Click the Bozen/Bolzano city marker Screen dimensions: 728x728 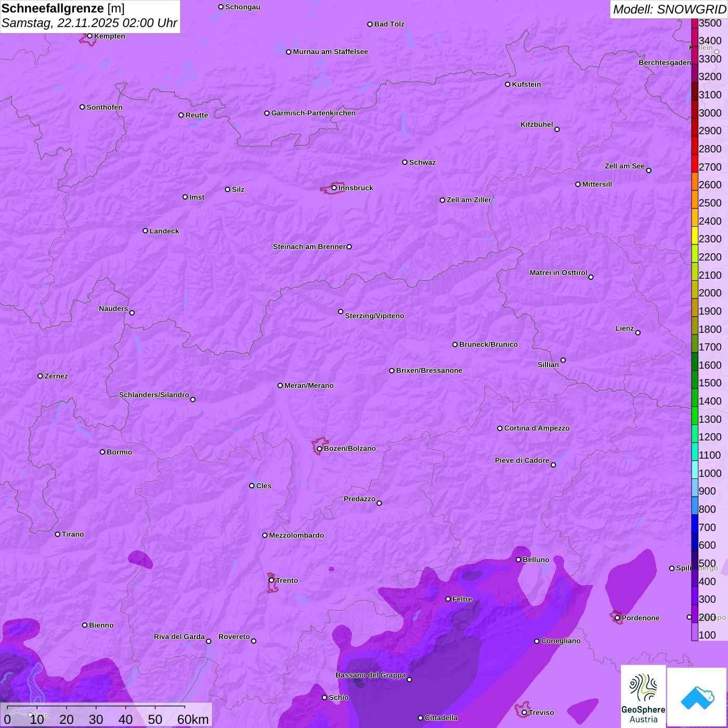click(319, 448)
